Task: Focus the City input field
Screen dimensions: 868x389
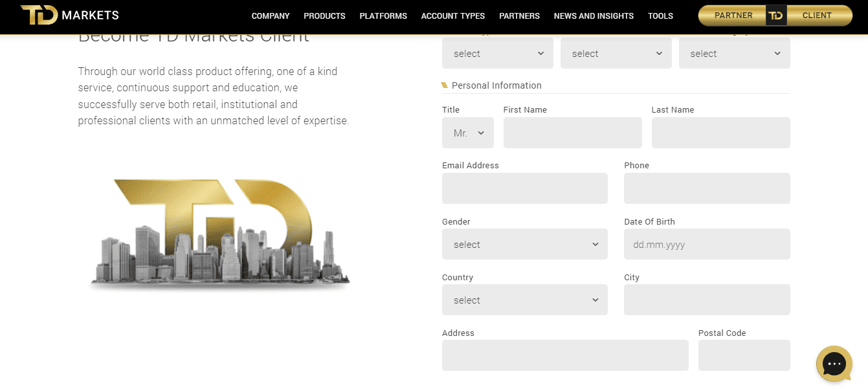Action: pos(707,300)
